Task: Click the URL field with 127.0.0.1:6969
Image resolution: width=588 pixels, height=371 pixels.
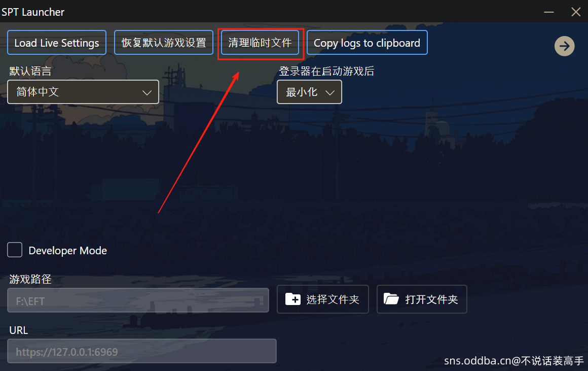Action: click(x=142, y=351)
